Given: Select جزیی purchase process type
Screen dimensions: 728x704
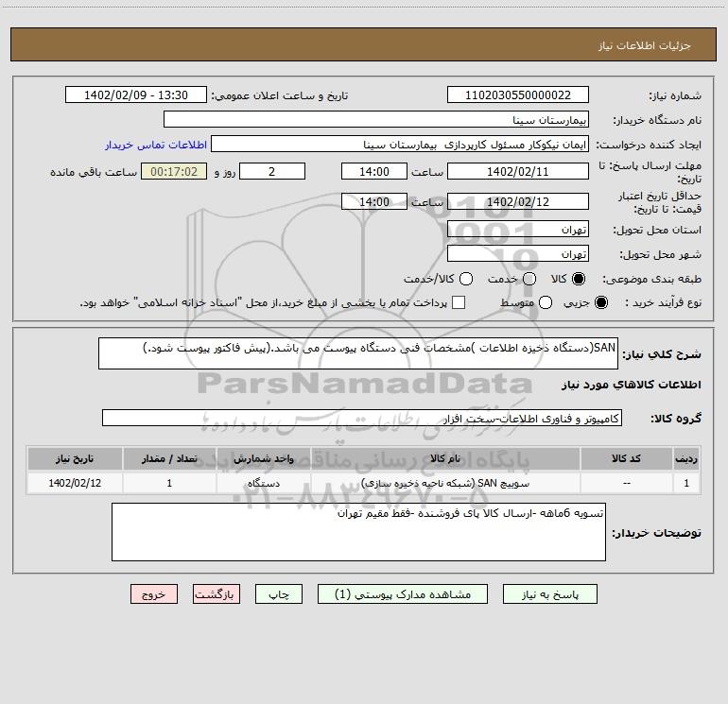Looking at the screenshot, I should coord(601,302).
